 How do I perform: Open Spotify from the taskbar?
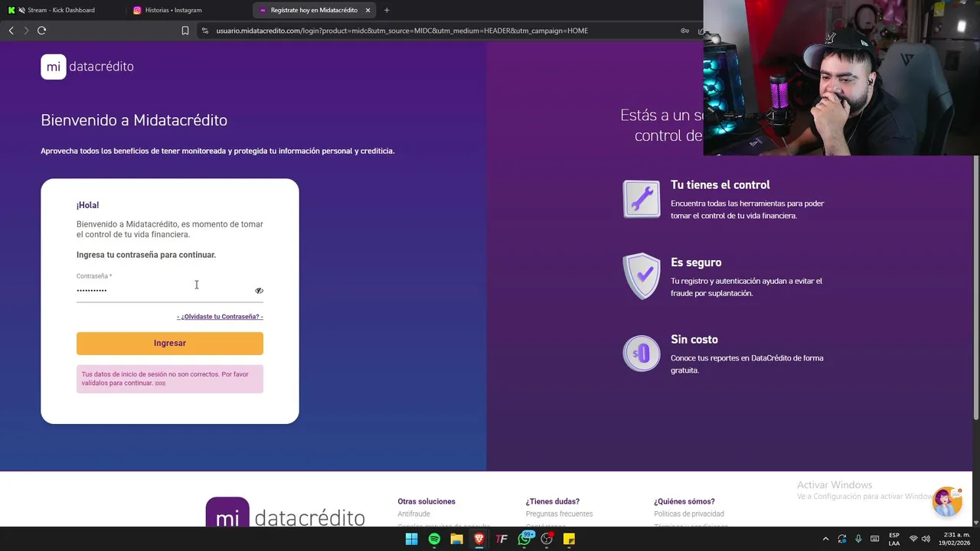point(434,539)
